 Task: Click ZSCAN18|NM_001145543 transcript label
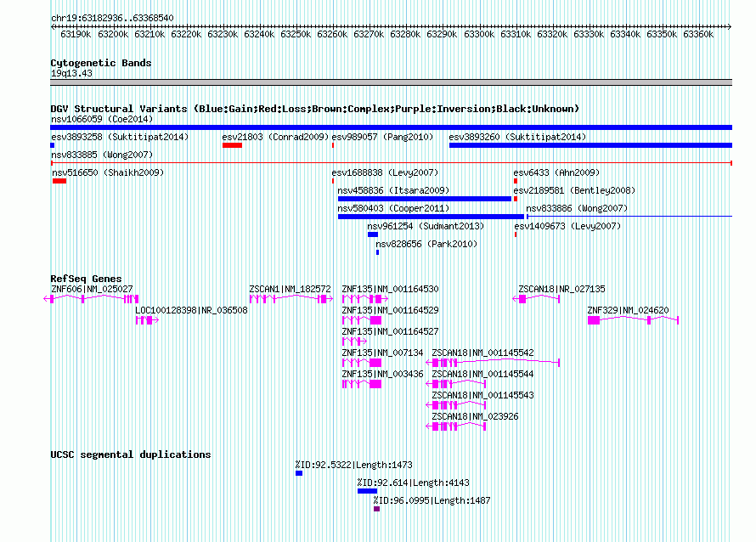482,395
